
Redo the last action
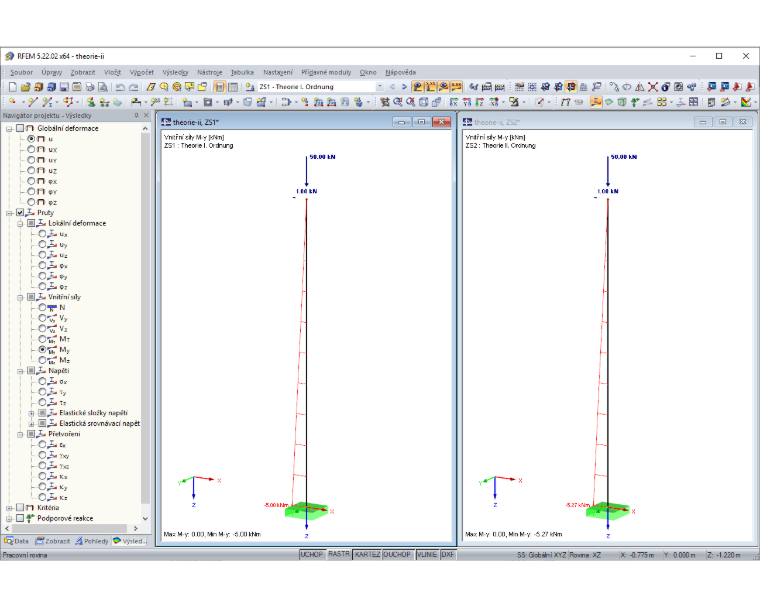(133, 87)
